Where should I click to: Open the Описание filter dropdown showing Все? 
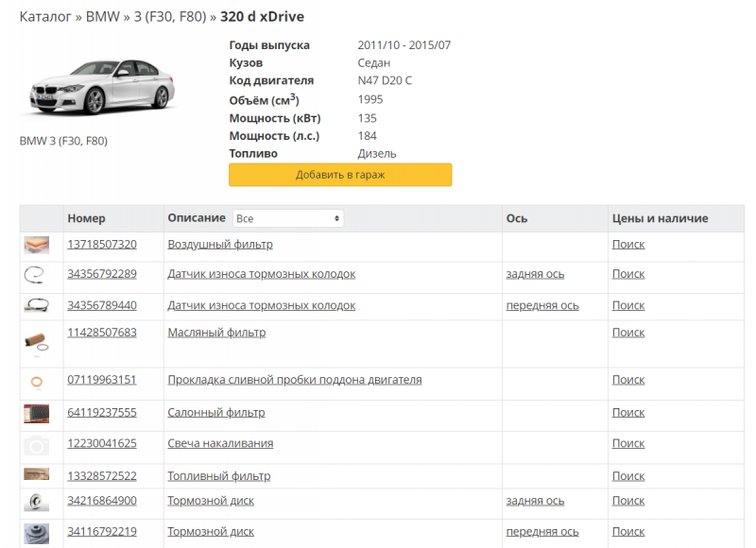[x=288, y=218]
